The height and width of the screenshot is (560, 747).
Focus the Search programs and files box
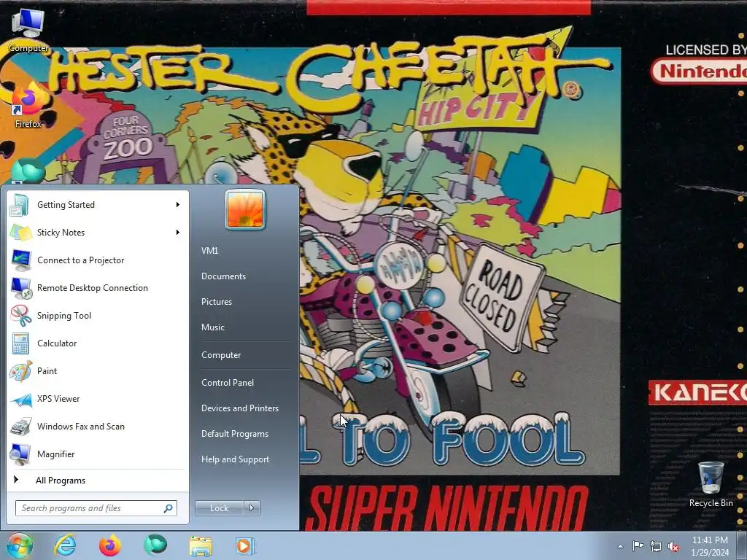96,508
